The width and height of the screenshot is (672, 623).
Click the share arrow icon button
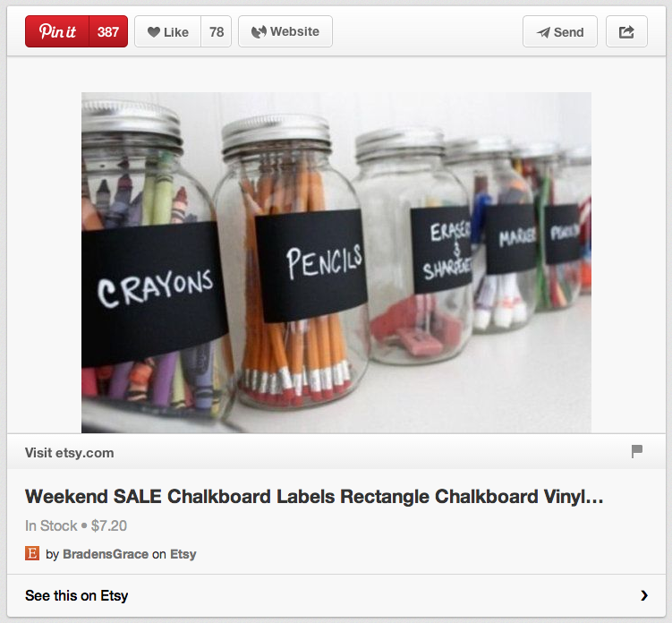pyautogui.click(x=626, y=31)
